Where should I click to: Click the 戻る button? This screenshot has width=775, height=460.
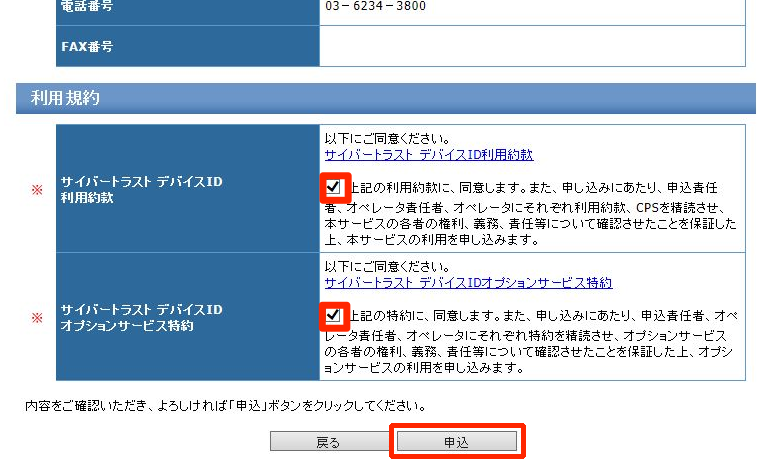coord(328,442)
